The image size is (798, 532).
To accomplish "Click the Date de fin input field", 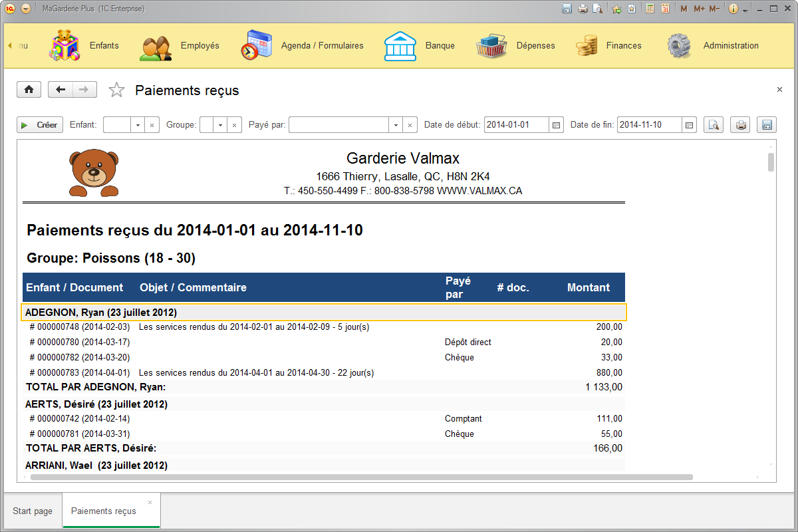I will tap(649, 125).
